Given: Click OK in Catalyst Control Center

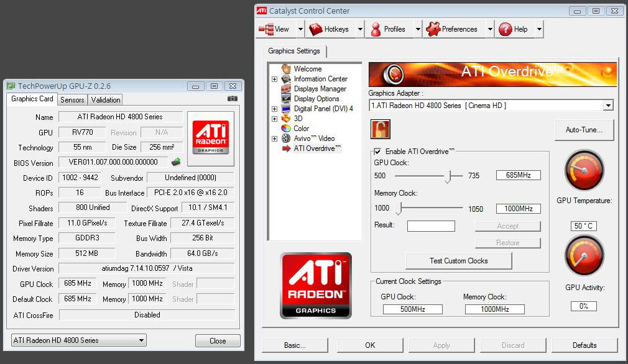Looking at the screenshot, I should (370, 345).
